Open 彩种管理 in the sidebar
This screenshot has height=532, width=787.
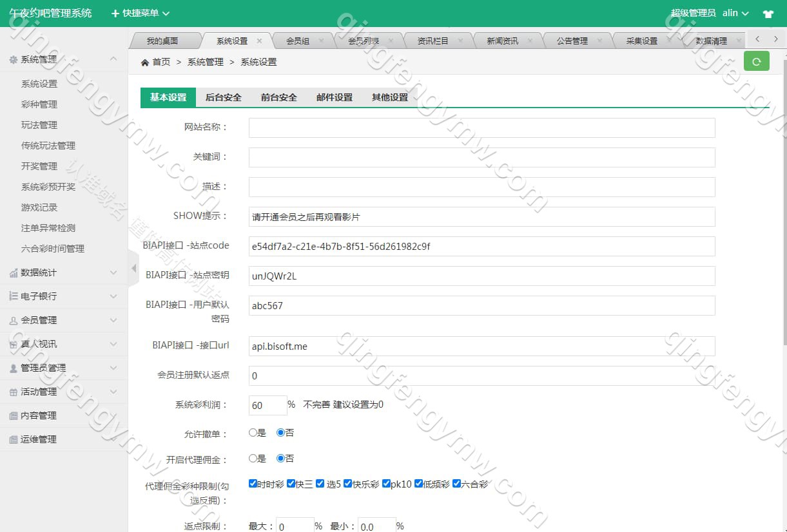pos(39,104)
